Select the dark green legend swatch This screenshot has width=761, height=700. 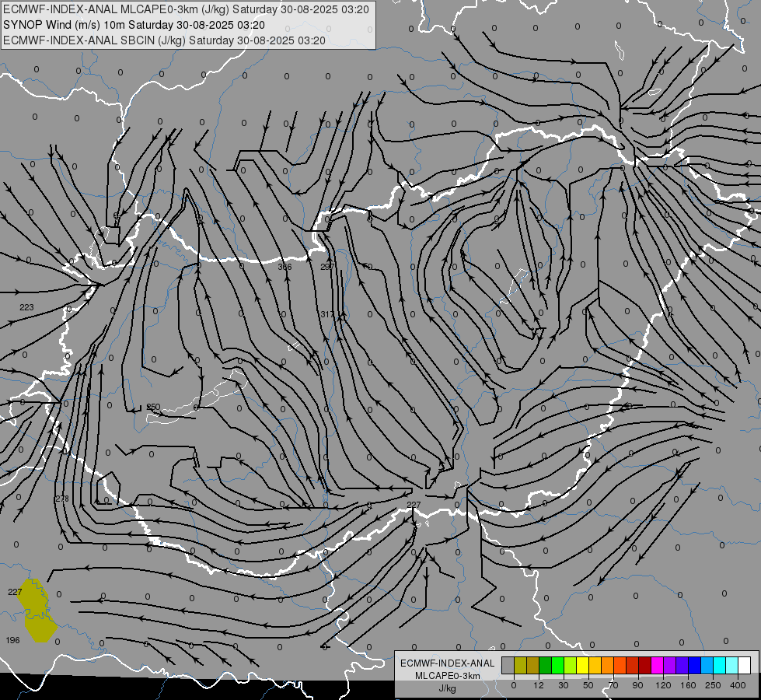(546, 665)
